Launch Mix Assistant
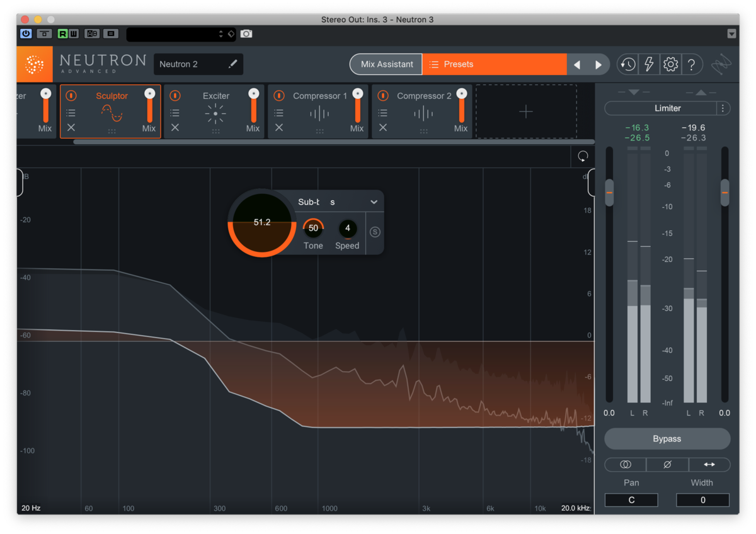The height and width of the screenshot is (534, 756). pos(386,64)
